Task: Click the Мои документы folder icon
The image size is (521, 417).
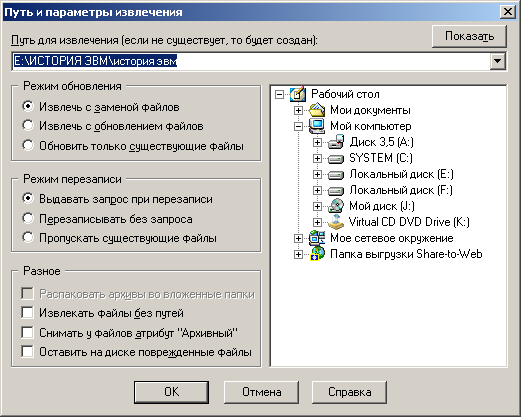Action: (317, 110)
